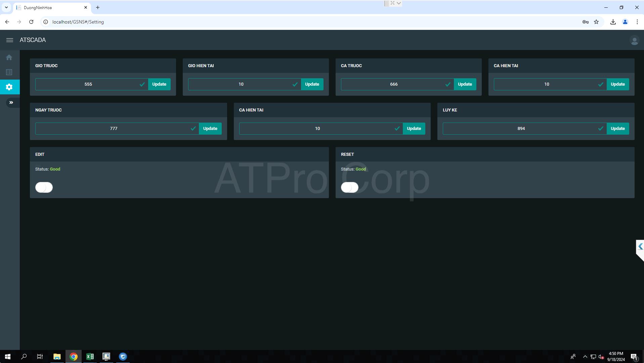The width and height of the screenshot is (644, 363).
Task: Click the NGAY TRUOC value field
Action: point(114,129)
